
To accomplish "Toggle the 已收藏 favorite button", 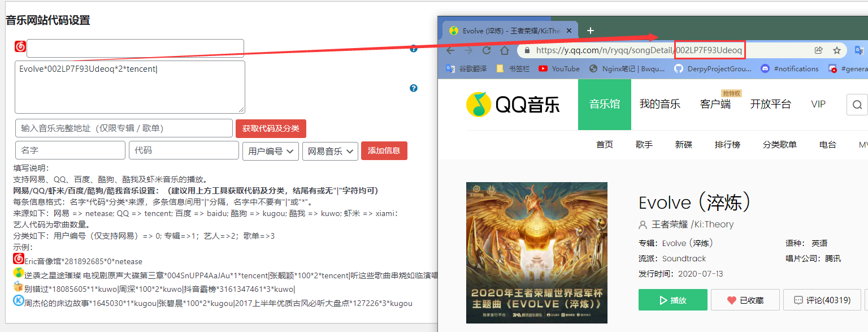I will pyautogui.click(x=745, y=300).
